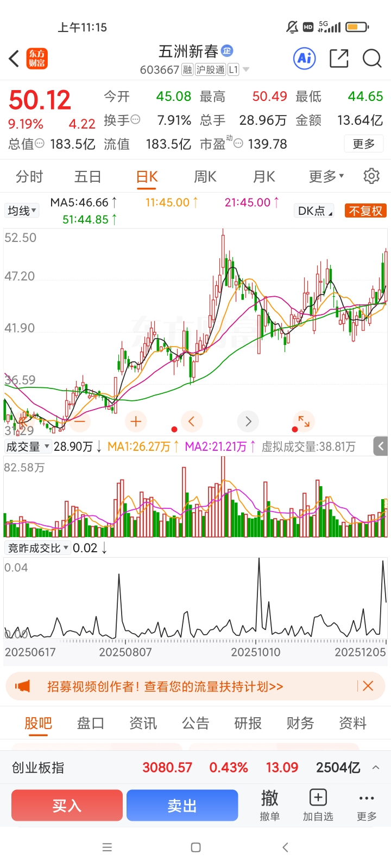Open the DK点 dropdown
Screen dimensions: 391x868
coord(314,211)
